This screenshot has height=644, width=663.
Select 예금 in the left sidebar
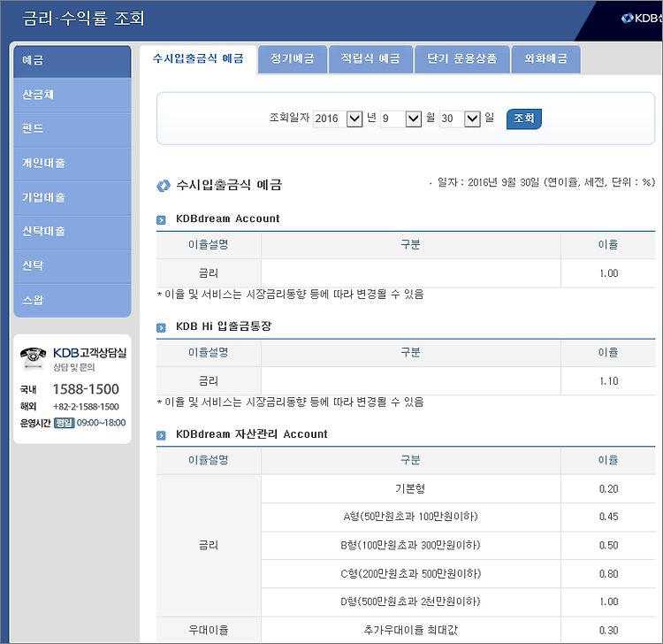[72, 61]
